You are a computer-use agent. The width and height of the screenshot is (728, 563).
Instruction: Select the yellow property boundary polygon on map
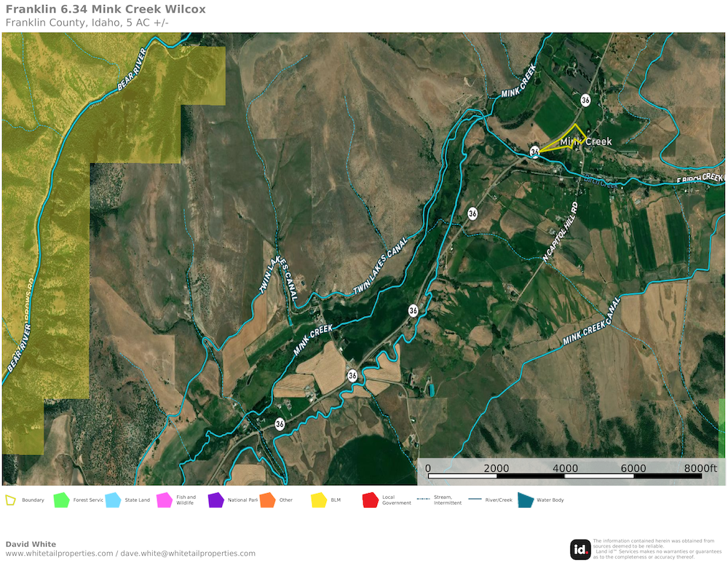pyautogui.click(x=563, y=138)
